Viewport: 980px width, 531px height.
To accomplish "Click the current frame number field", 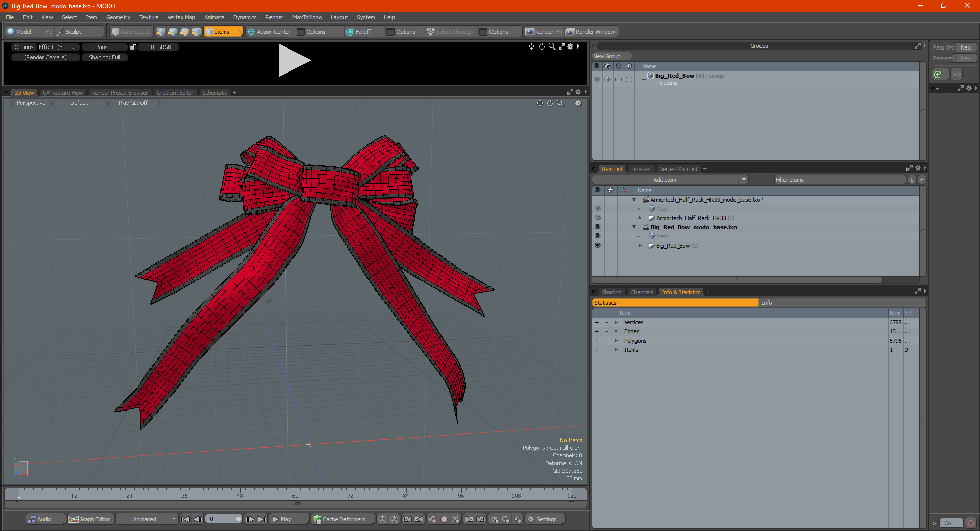I will click(220, 519).
